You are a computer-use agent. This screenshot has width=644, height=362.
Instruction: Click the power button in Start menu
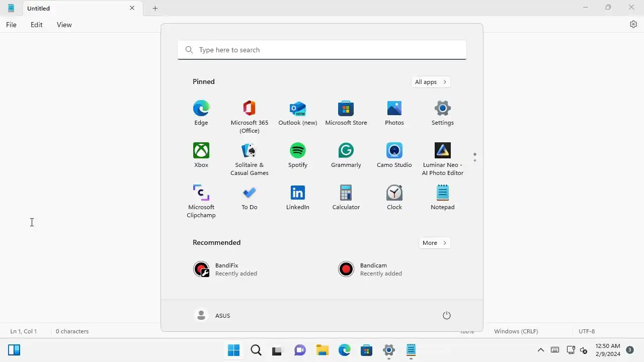tap(446, 315)
